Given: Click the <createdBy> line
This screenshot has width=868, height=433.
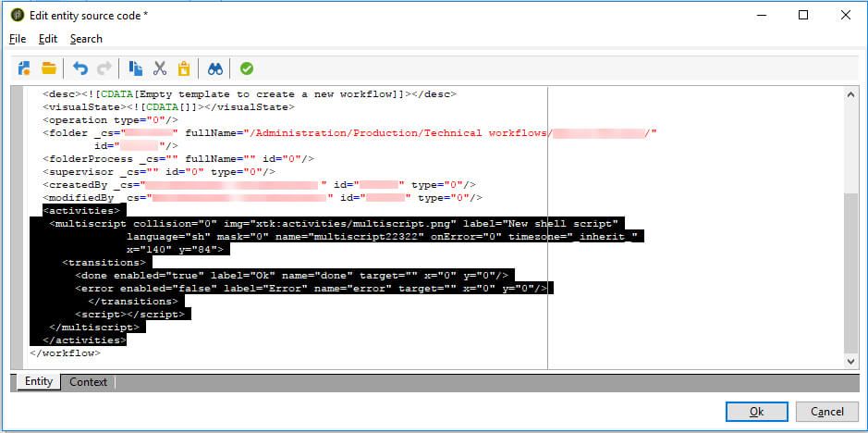Looking at the screenshot, I should [x=259, y=185].
